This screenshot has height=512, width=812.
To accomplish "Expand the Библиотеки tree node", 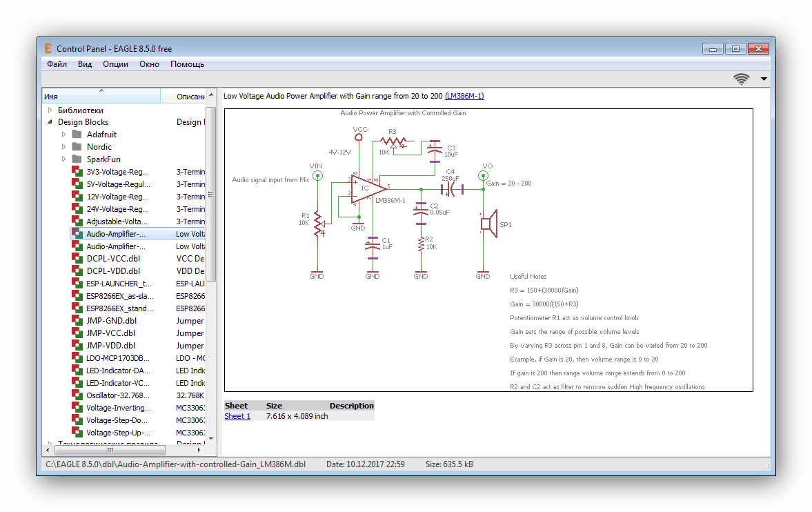I will pos(50,110).
